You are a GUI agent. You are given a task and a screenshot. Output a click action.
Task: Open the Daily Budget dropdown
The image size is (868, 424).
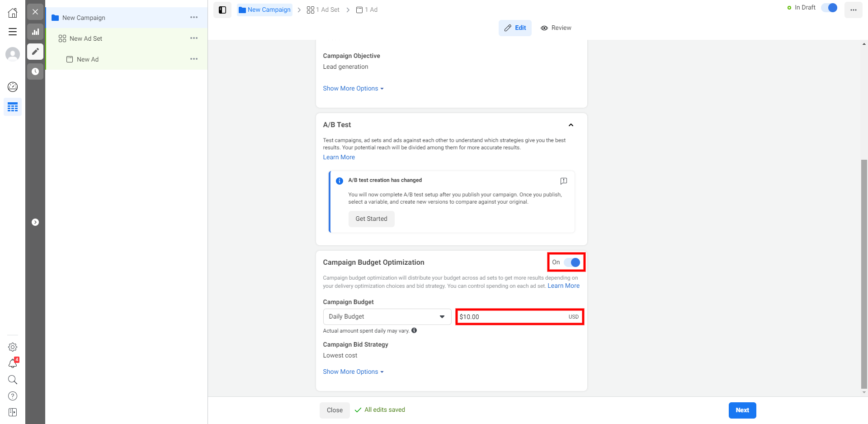click(x=387, y=317)
